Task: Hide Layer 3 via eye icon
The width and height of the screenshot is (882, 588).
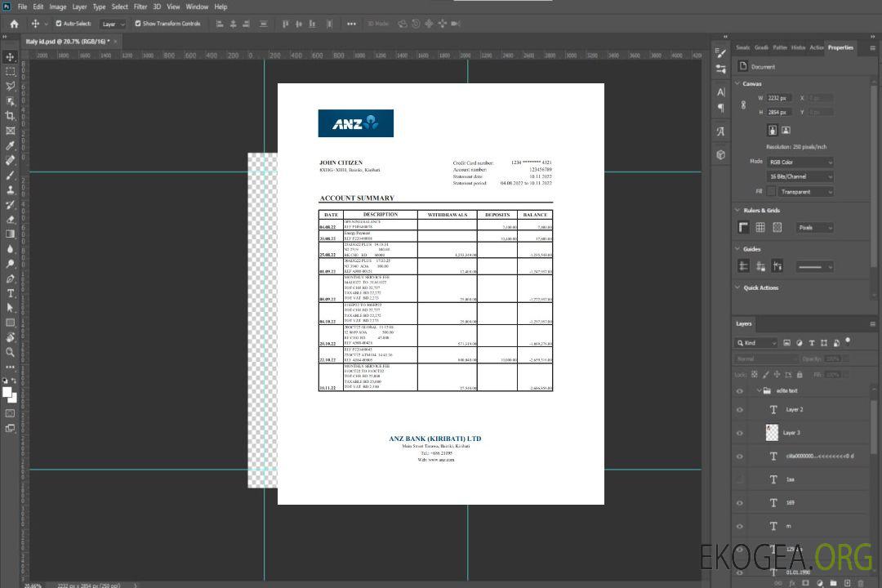Action: pyautogui.click(x=740, y=434)
